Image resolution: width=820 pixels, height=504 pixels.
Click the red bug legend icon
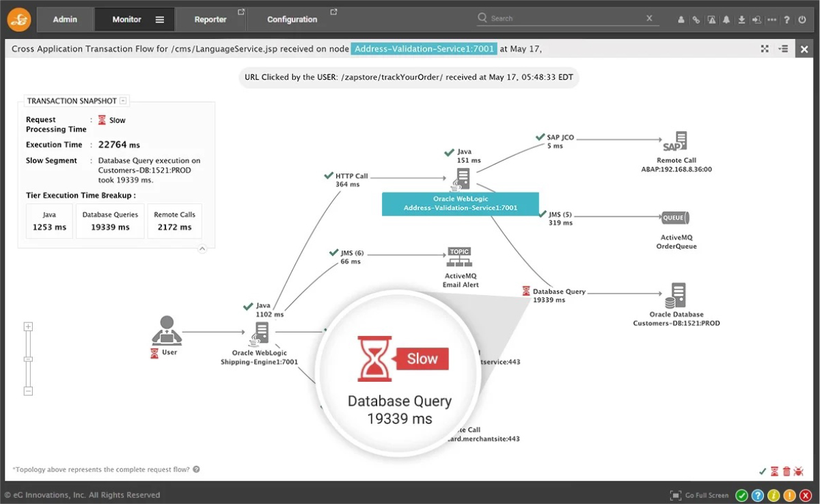[x=798, y=471]
